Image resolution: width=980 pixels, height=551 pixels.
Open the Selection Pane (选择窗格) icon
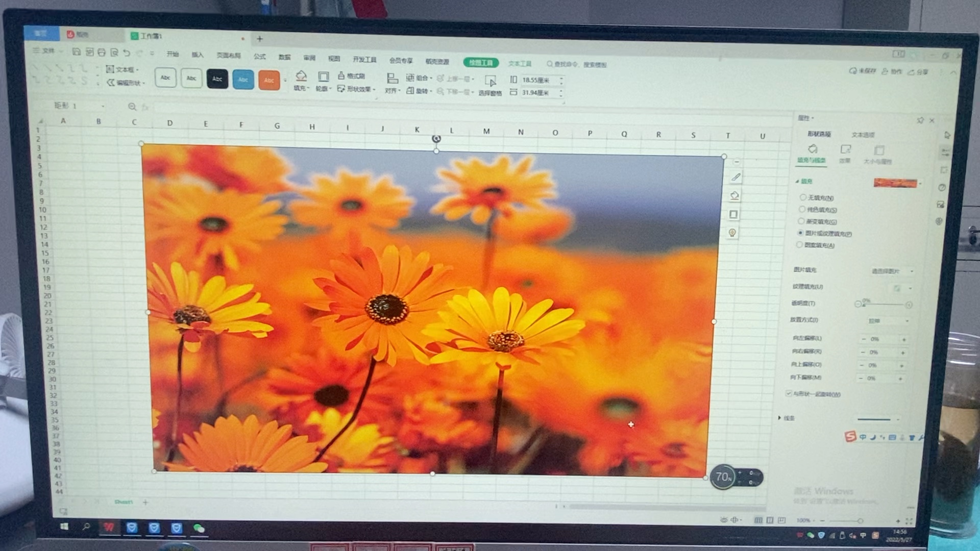(x=490, y=82)
